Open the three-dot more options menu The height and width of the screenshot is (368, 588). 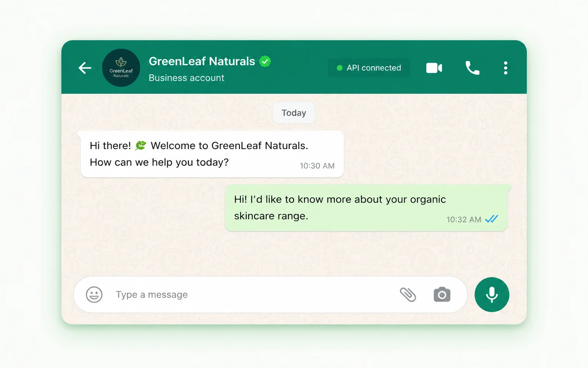505,68
